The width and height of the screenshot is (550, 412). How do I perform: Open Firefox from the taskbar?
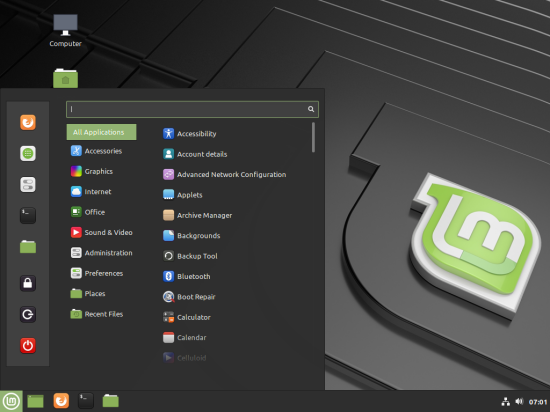click(x=61, y=401)
